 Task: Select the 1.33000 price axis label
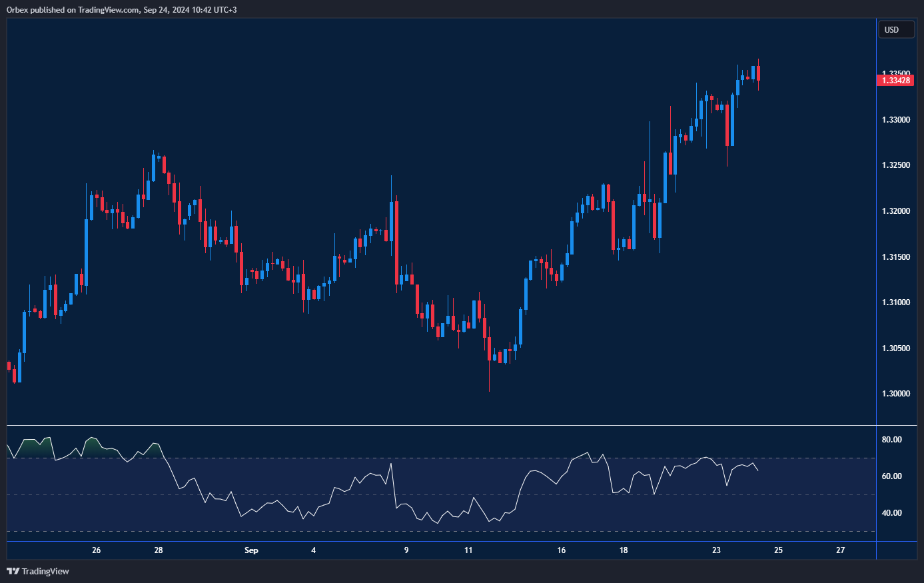click(x=895, y=120)
